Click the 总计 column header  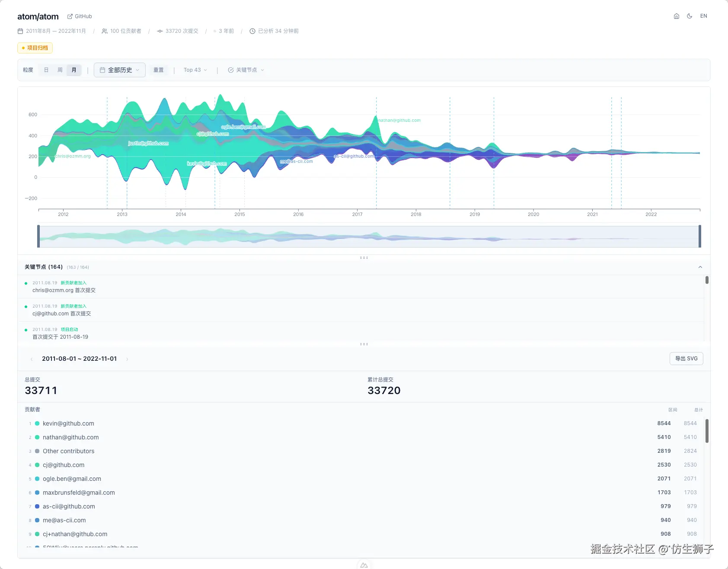coord(699,410)
